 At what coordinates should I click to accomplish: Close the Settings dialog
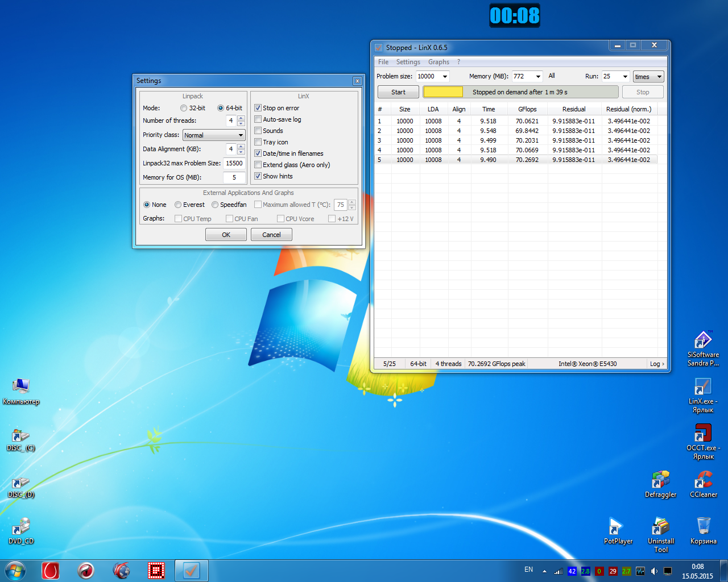tap(357, 81)
